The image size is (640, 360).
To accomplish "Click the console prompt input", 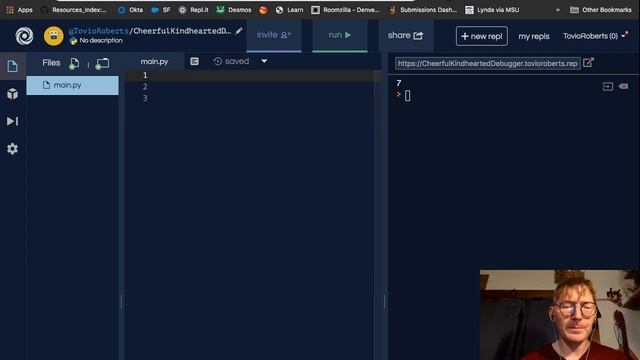I will pos(407,96).
